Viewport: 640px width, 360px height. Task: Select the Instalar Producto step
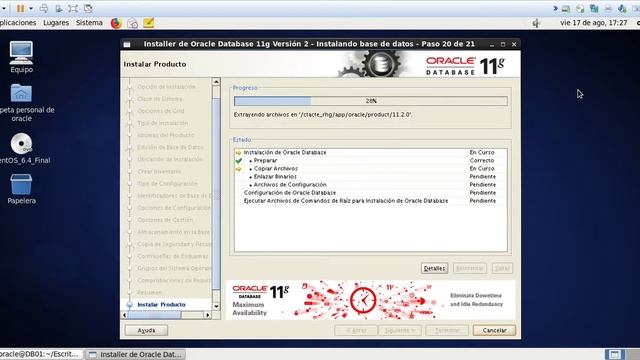[x=161, y=304]
